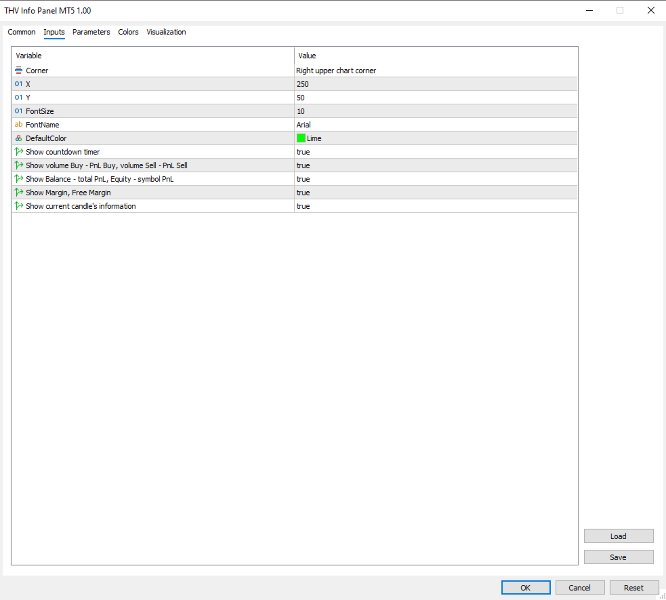This screenshot has height=600, width=666.
Task: Select the 'Show countdown timer' label
Action: (x=62, y=152)
